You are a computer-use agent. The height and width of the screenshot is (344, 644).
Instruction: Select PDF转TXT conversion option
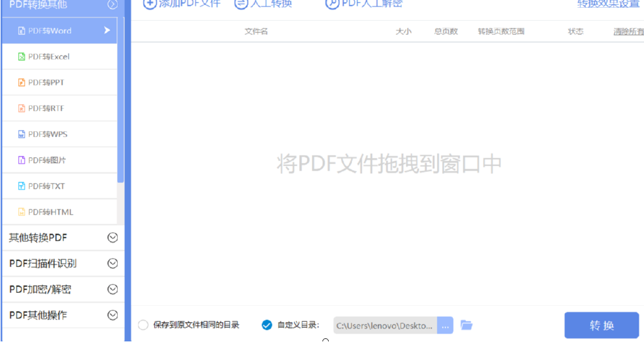pyautogui.click(x=60, y=186)
